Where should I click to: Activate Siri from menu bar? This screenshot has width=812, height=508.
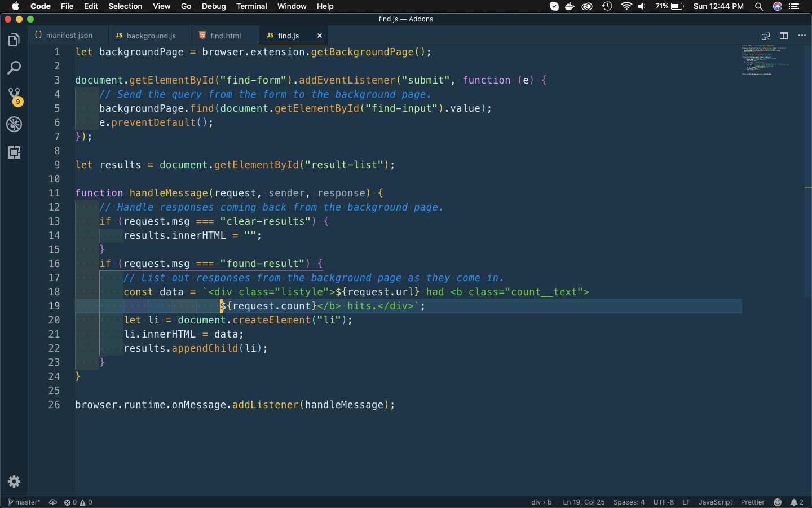778,6
